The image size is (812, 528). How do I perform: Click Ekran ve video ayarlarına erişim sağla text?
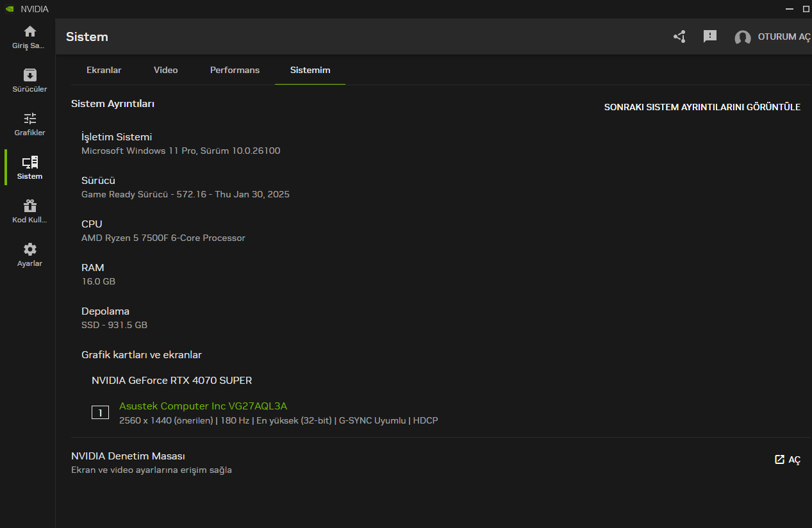click(151, 470)
